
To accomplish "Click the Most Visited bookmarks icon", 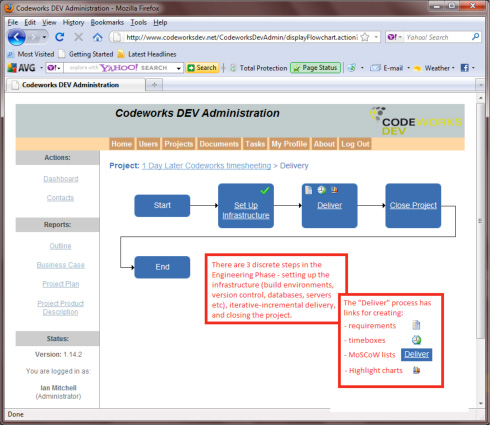I will (x=11, y=54).
